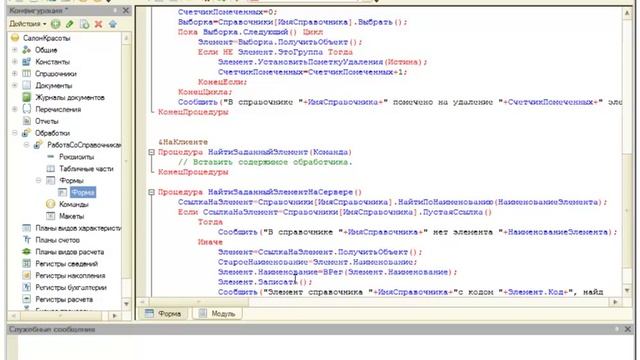Viewport: 640px width, 360px height.
Task: Collapse the Формы tree node
Action: pos(38,180)
